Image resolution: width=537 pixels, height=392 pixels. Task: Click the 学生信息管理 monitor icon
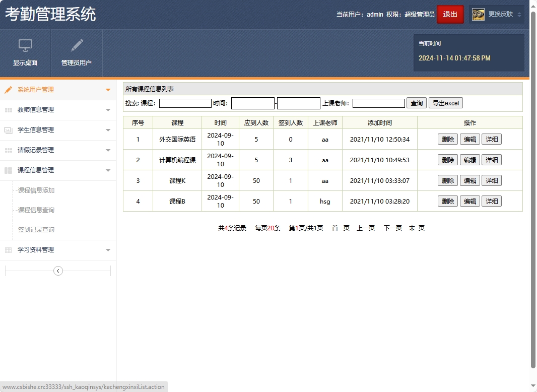(9, 130)
